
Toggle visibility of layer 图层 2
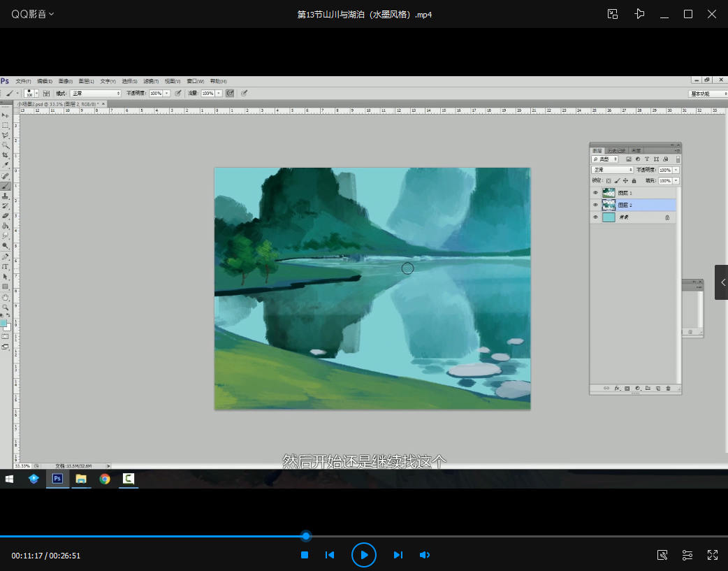click(x=595, y=205)
